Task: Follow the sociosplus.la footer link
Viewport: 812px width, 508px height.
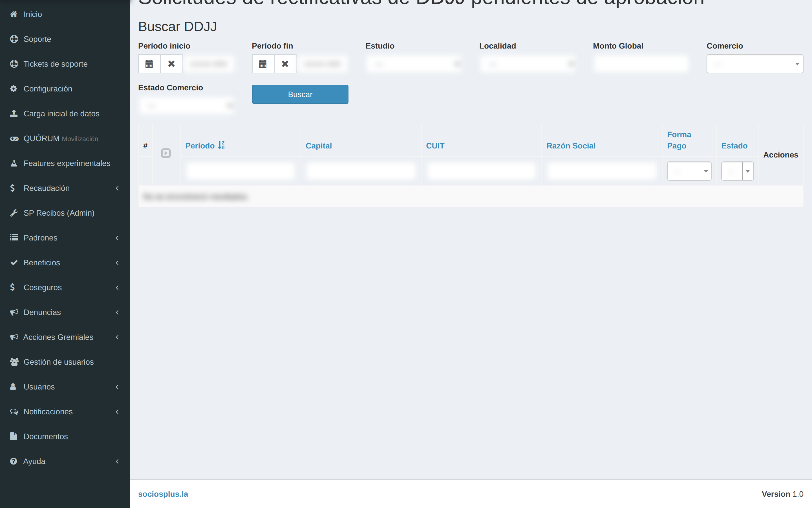Action: pyautogui.click(x=163, y=494)
